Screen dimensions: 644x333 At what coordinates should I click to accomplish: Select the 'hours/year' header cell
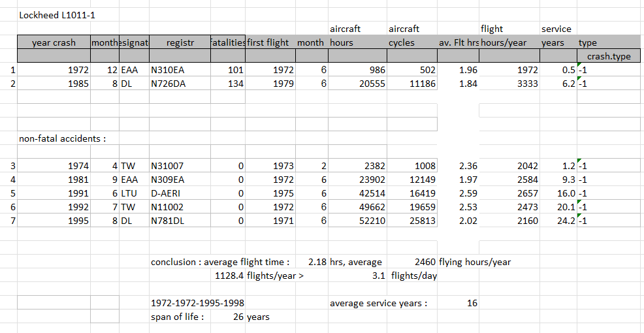[x=509, y=42]
